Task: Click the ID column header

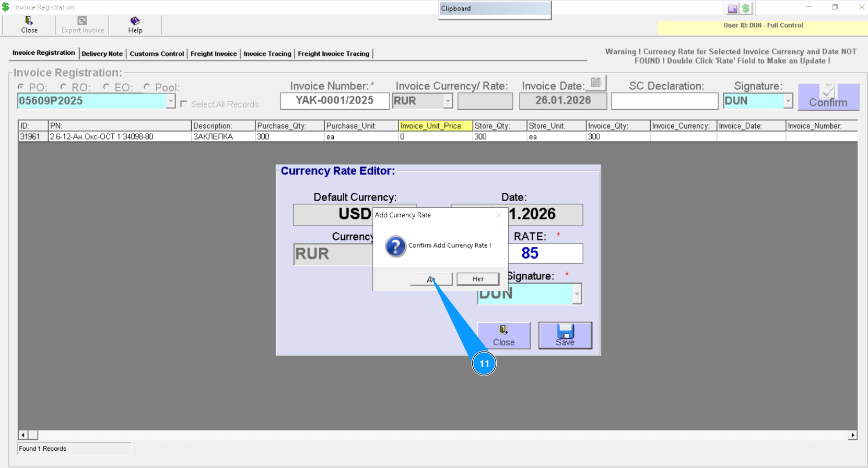Action: pos(33,126)
